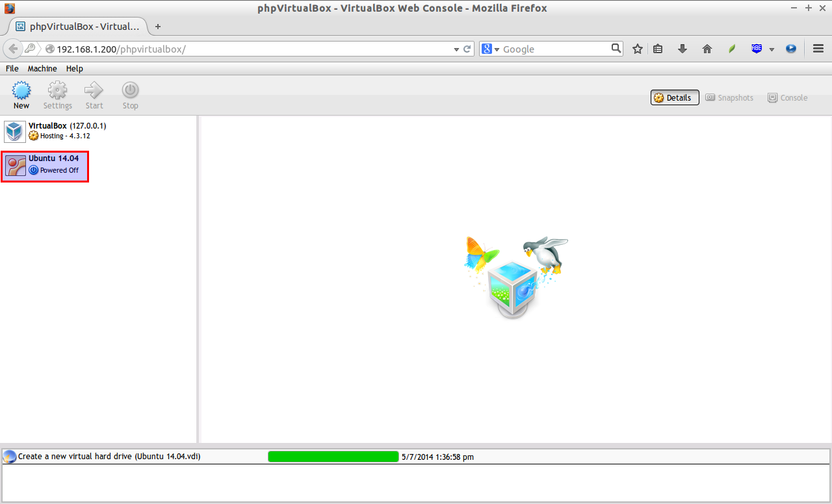Click the 5/7/2014 1:36:58 pm timestamp
Screen dimensions: 832x504
438,457
